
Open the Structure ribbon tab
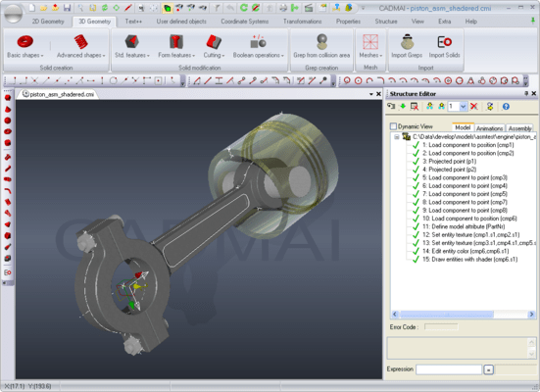[x=386, y=22]
